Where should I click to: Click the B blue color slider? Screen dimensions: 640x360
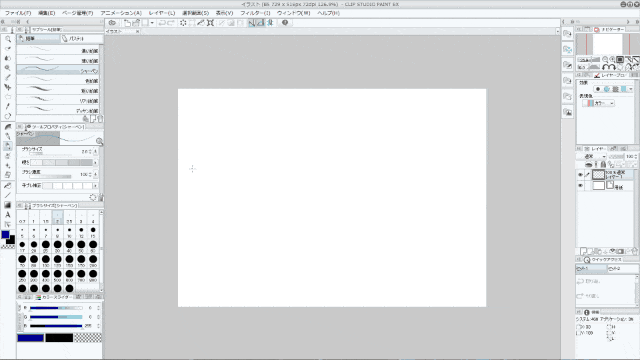(x=56, y=326)
